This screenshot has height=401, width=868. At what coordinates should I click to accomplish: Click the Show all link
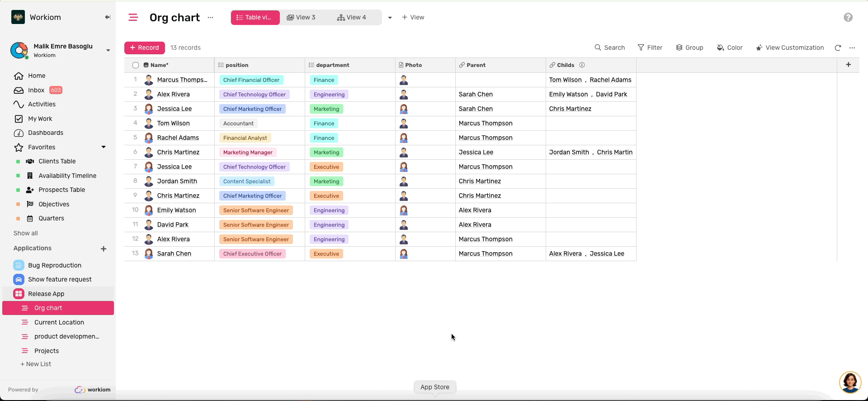tap(26, 233)
